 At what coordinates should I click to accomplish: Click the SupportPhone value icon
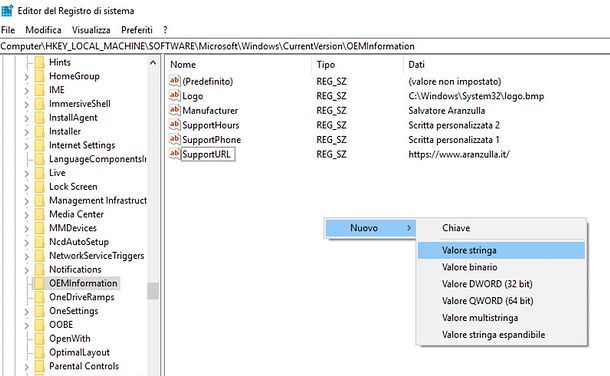174,139
